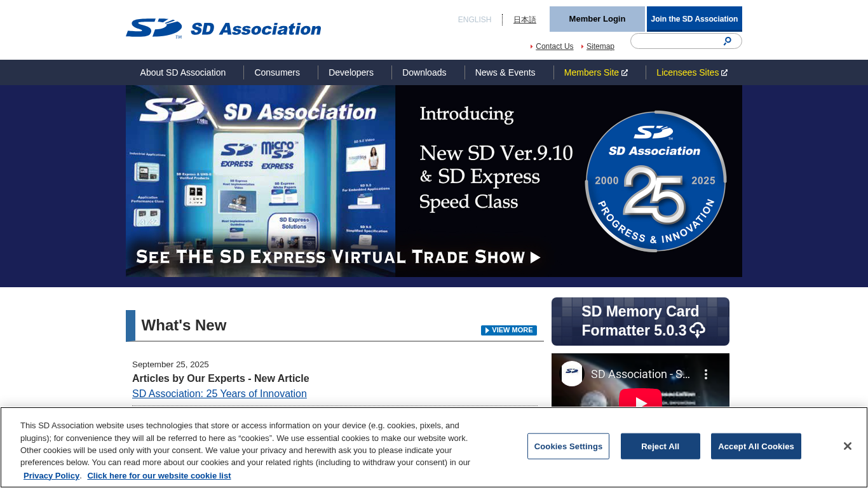Open SD Association: 25 Years of Innovation article

click(x=219, y=394)
